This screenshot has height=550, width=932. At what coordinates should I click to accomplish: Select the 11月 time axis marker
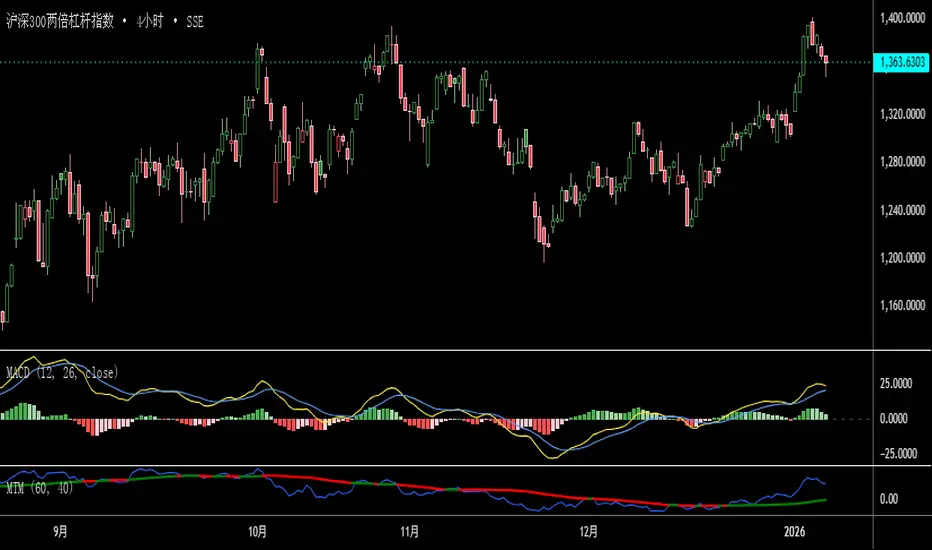click(410, 531)
